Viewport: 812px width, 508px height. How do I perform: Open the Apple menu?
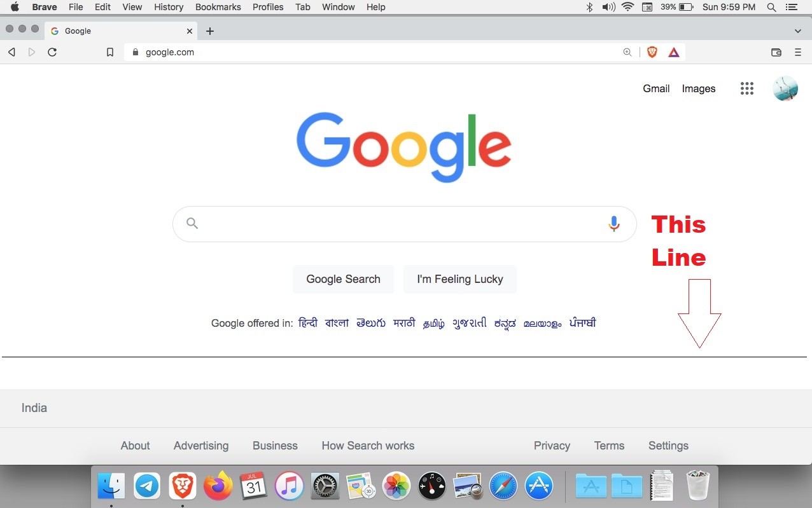point(15,7)
